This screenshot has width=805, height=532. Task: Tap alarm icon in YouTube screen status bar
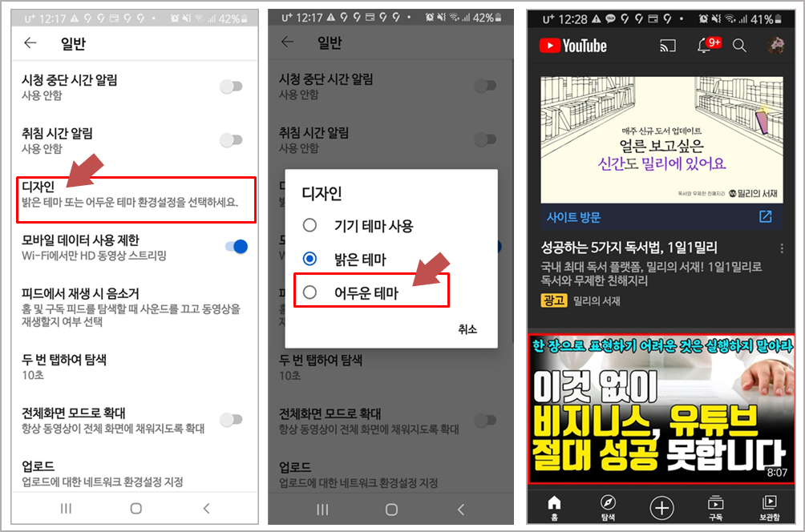coord(703,19)
